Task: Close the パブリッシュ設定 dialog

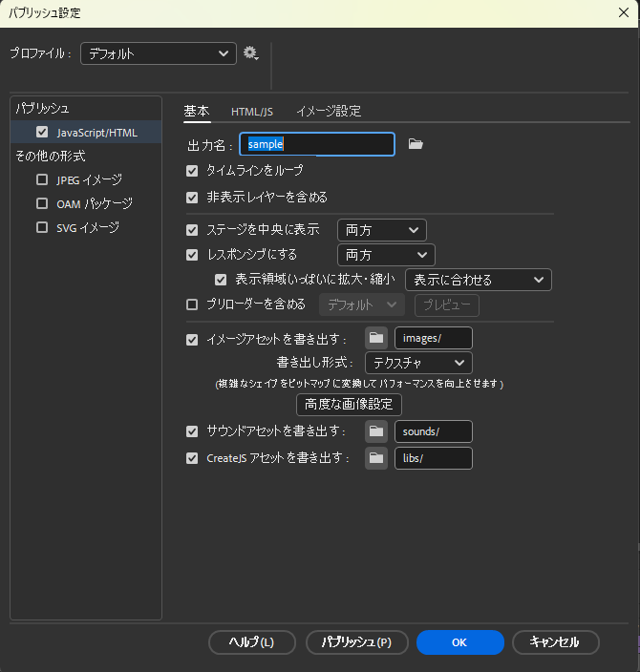Action: click(x=622, y=12)
